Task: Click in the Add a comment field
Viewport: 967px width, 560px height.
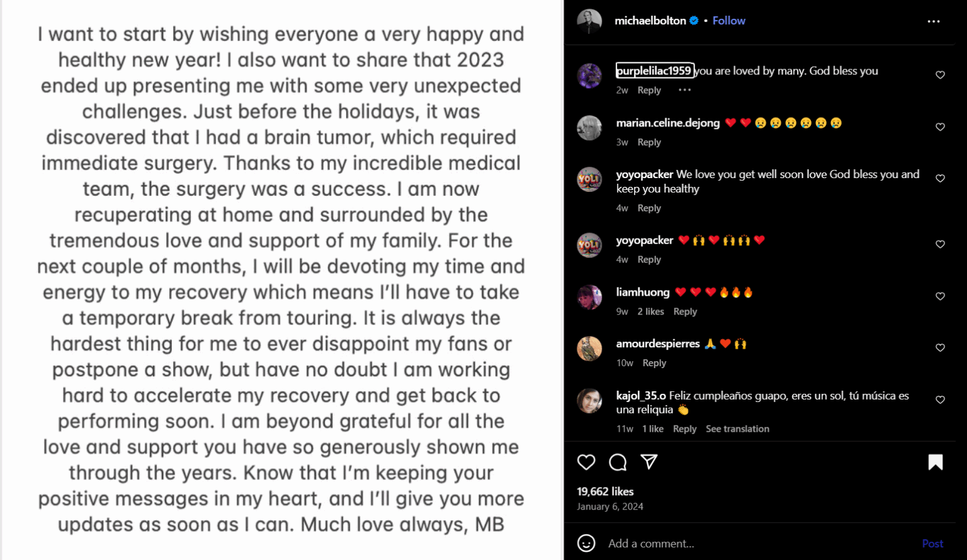Action: pyautogui.click(x=755, y=543)
